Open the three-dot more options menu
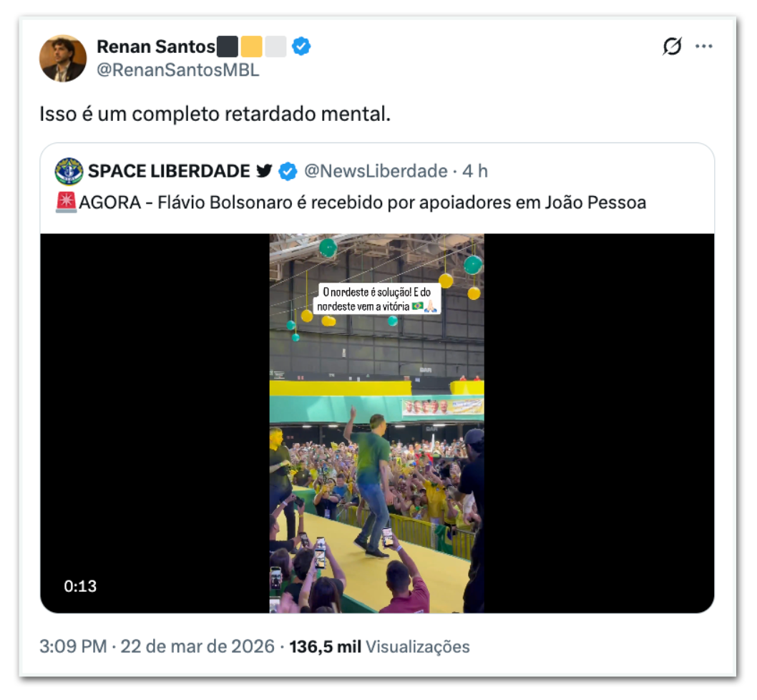This screenshot has width=757, height=700. coord(704,47)
